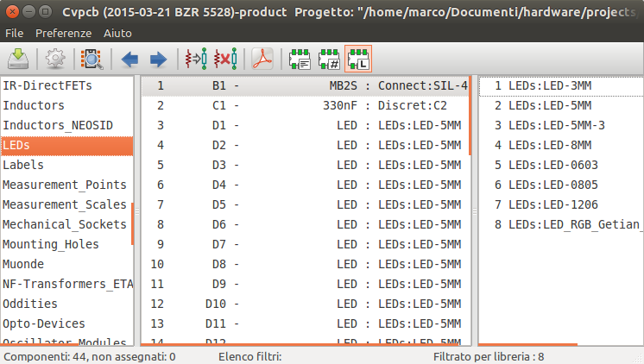Select the Oddities library
Viewport: 644px width, 364px height.
tap(67, 304)
